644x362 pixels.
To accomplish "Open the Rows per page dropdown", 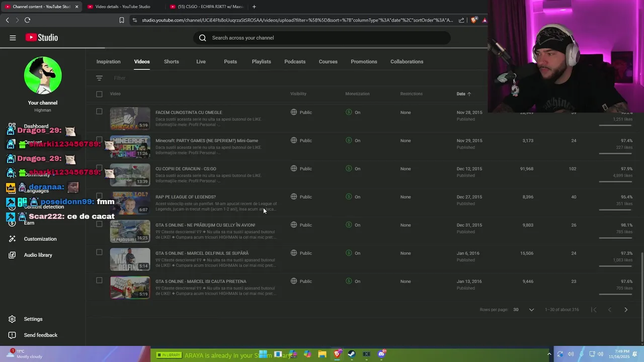I will [x=523, y=310].
